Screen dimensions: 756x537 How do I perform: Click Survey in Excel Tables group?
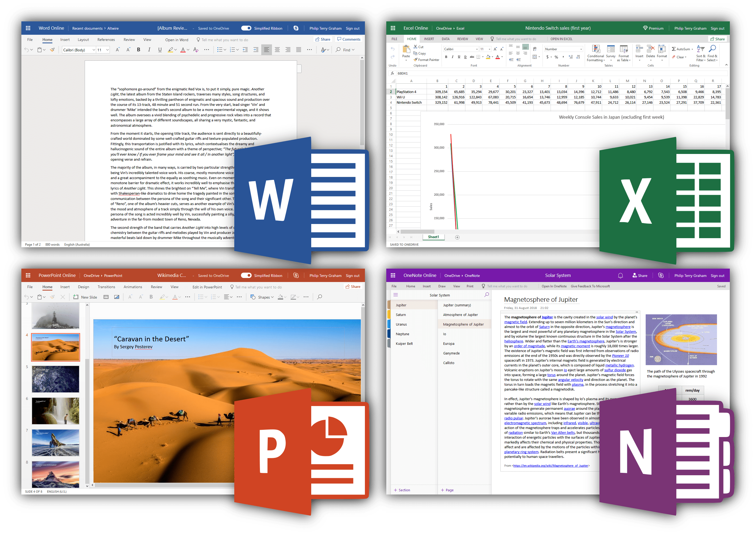pyautogui.click(x=611, y=53)
